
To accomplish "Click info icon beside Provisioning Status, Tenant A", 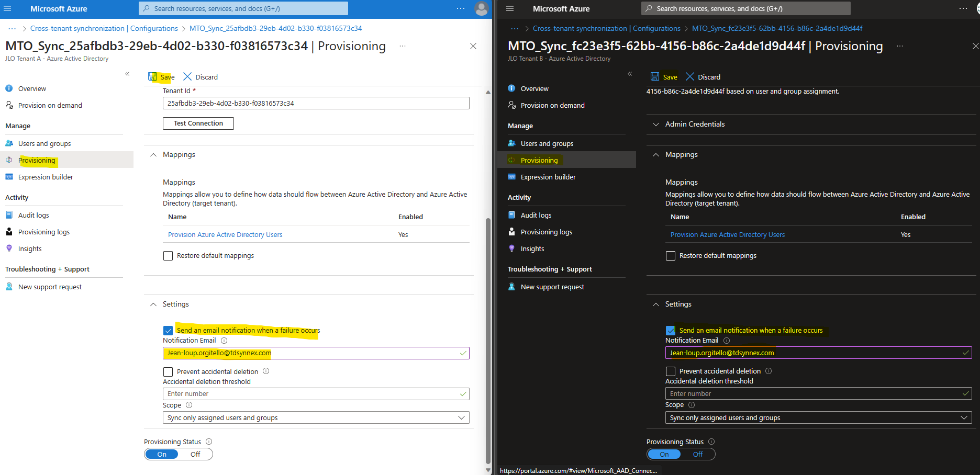I will 209,442.
